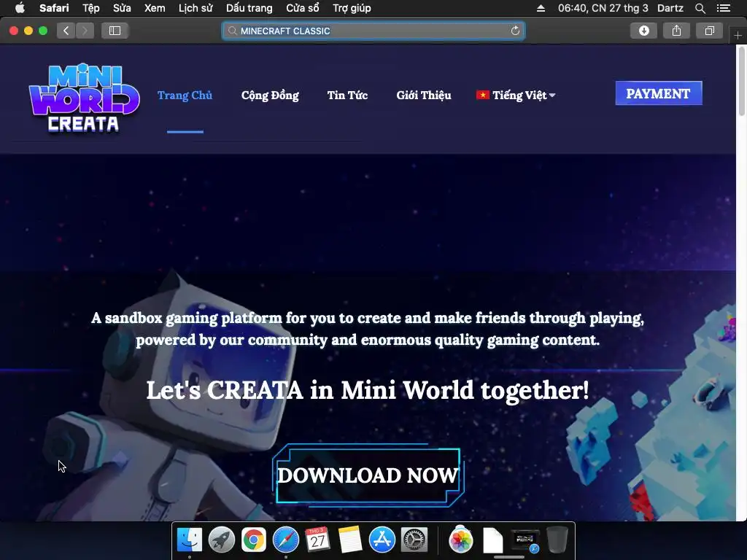Open the Cộng Đồng page
The image size is (747, 560).
pyautogui.click(x=270, y=96)
